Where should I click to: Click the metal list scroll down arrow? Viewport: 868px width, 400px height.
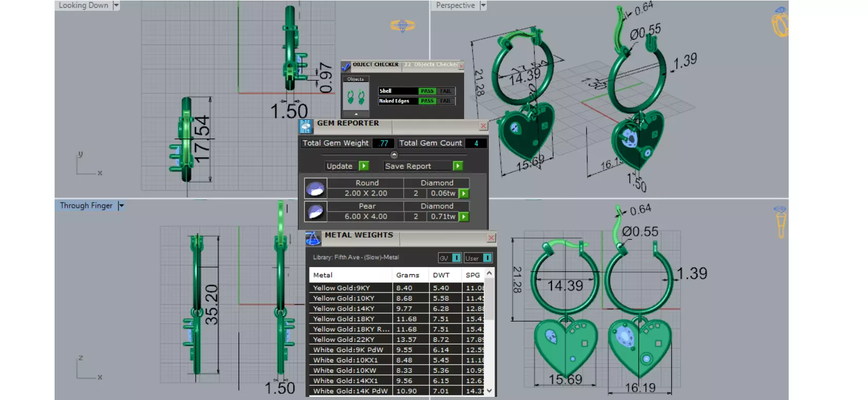pyautogui.click(x=489, y=391)
